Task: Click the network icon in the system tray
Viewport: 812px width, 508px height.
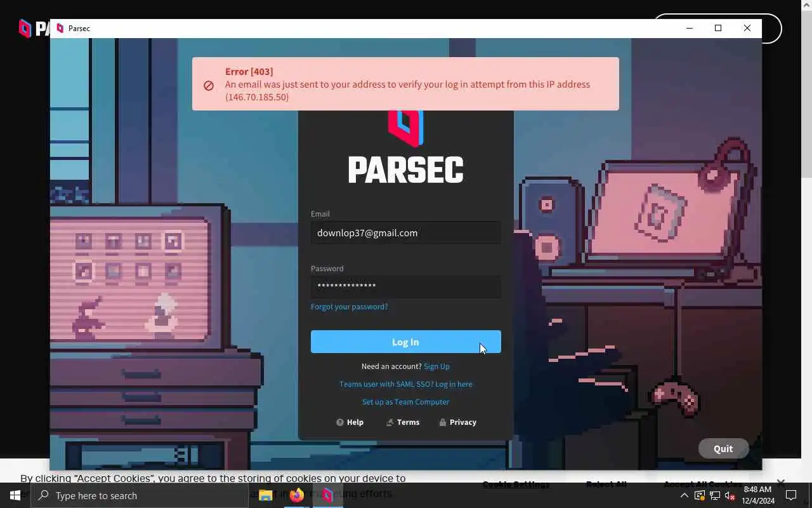Action: coord(715,496)
